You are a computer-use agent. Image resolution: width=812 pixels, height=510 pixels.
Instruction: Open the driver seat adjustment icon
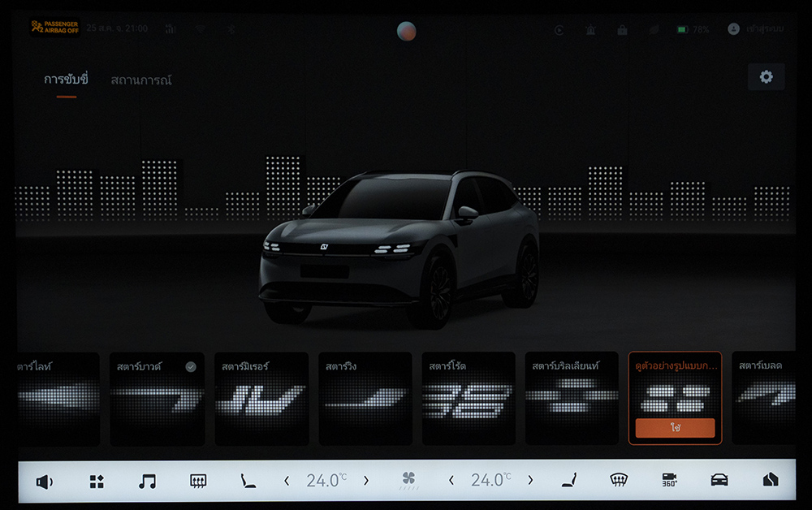(248, 482)
